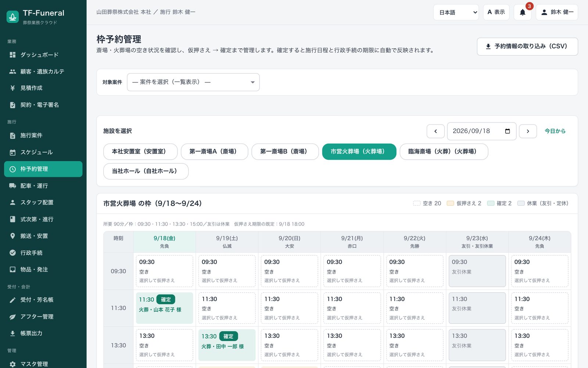Expand the 対象案件 case selector dropdown
The width and height of the screenshot is (588, 368).
coord(193,82)
